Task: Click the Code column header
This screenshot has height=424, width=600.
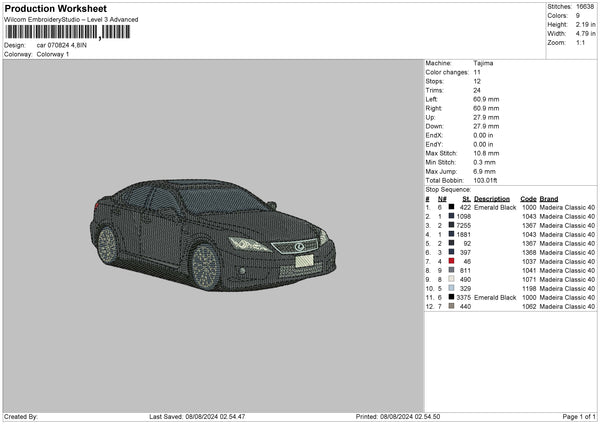Action: pyautogui.click(x=528, y=198)
